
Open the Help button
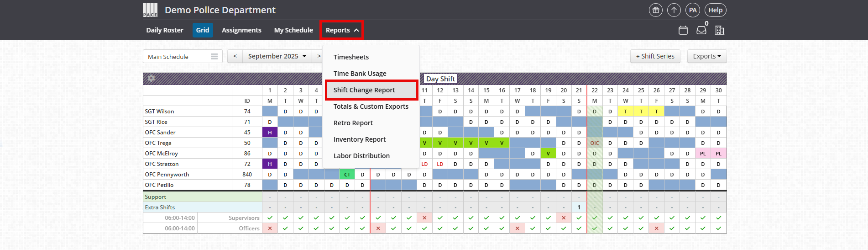[715, 10]
